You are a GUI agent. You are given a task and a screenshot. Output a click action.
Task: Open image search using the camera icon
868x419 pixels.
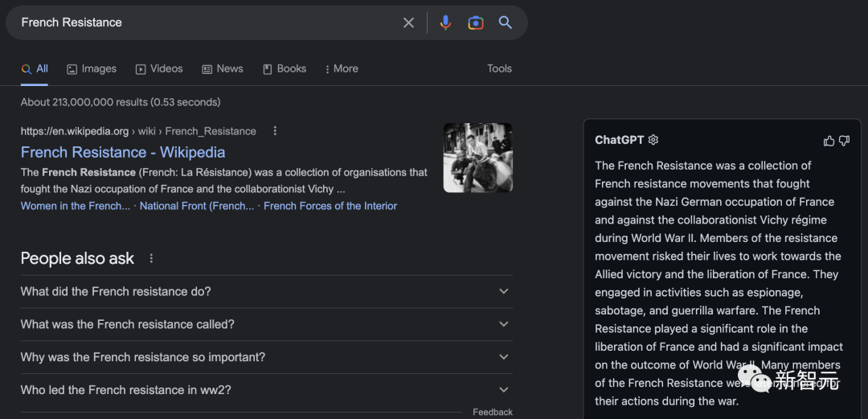[x=476, y=23]
